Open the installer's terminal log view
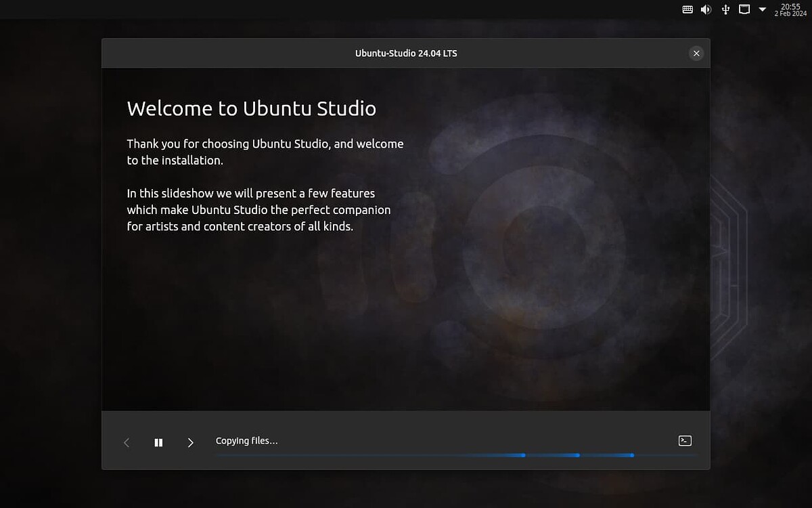812x508 pixels. 684,440
